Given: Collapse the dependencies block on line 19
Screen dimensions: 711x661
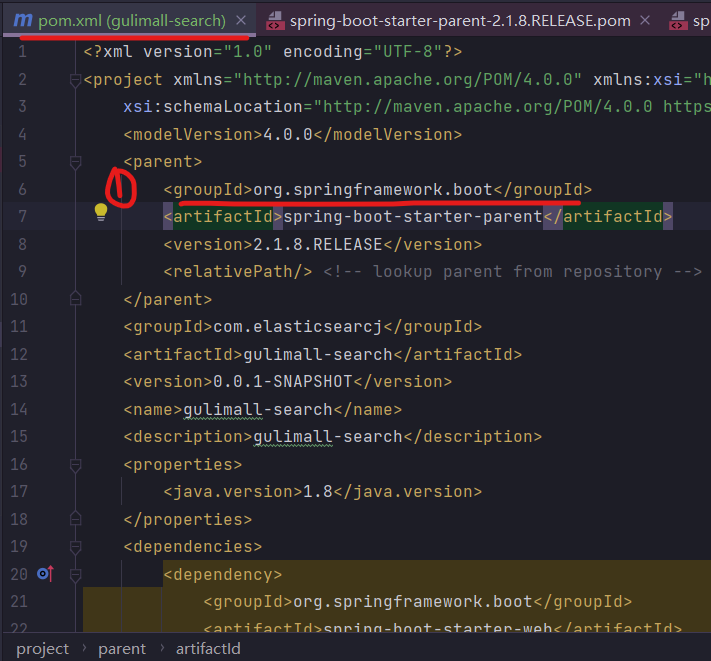Looking at the screenshot, I should pos(75,547).
